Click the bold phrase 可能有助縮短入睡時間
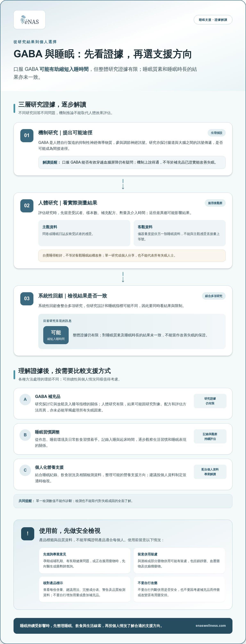 tap(64, 69)
